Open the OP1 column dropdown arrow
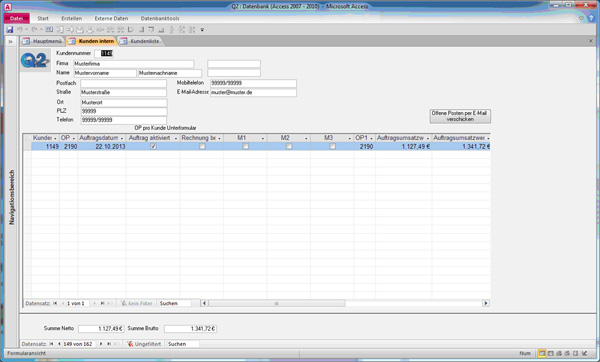 click(x=371, y=138)
